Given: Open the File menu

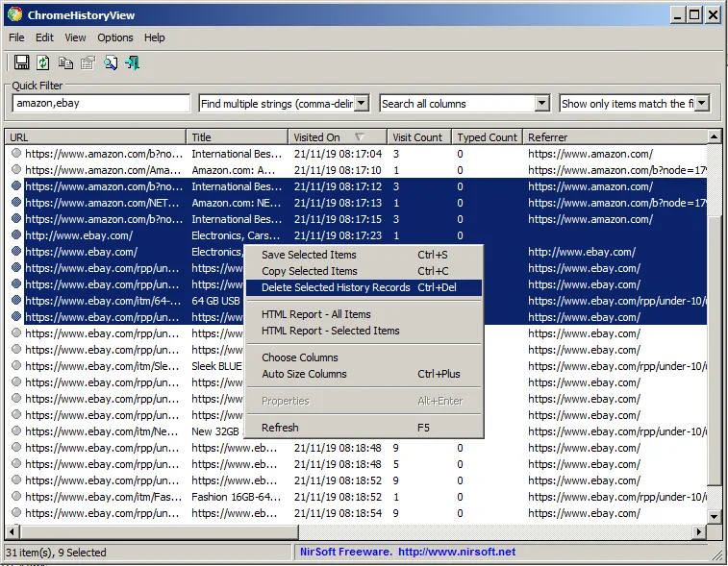Looking at the screenshot, I should point(16,37).
